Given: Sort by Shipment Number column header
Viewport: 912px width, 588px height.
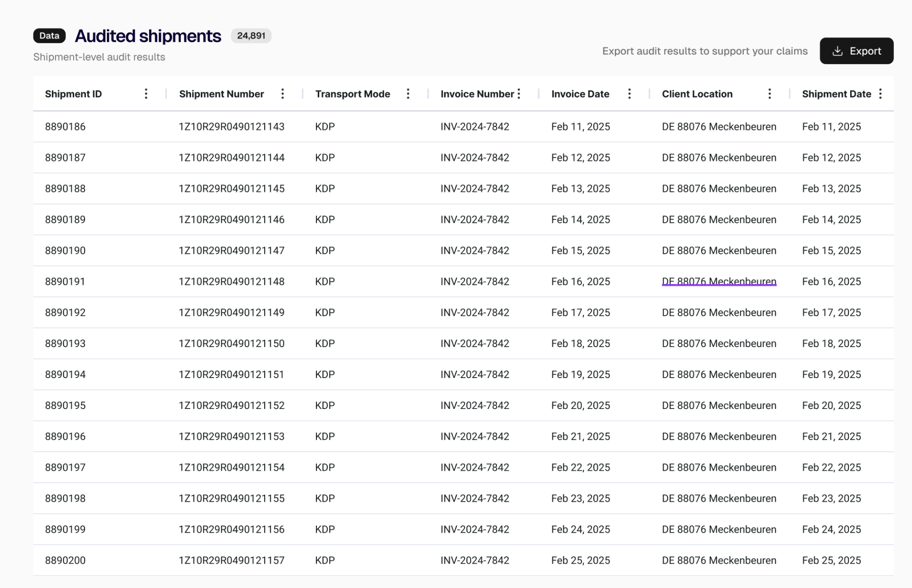Looking at the screenshot, I should [221, 94].
